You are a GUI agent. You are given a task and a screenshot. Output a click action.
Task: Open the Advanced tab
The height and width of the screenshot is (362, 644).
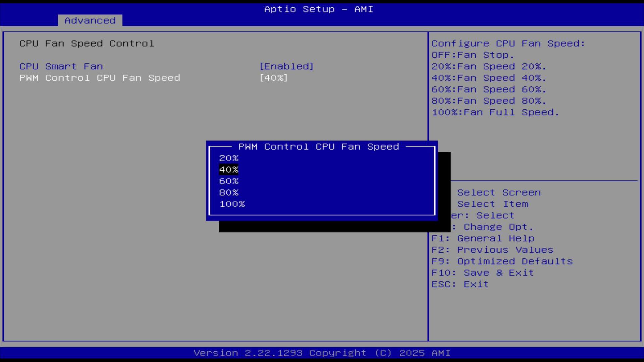[90, 20]
